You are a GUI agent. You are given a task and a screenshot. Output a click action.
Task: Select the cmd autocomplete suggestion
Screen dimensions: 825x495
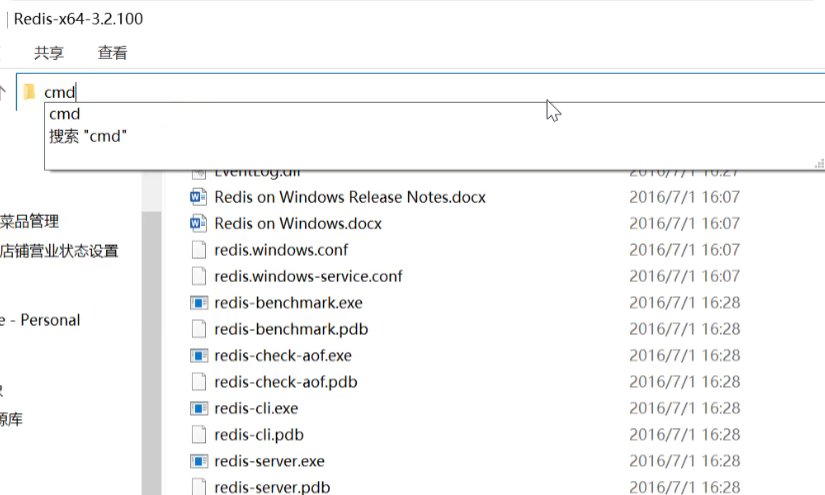65,114
